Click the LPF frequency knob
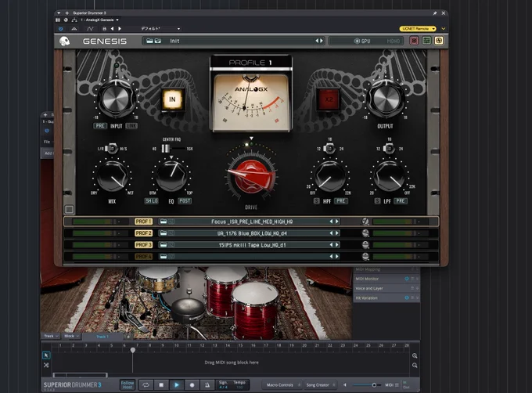This screenshot has height=393, width=532. [389, 176]
